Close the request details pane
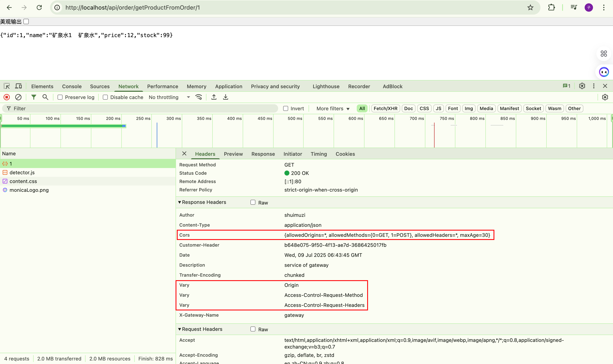This screenshot has width=613, height=364. pos(184,154)
